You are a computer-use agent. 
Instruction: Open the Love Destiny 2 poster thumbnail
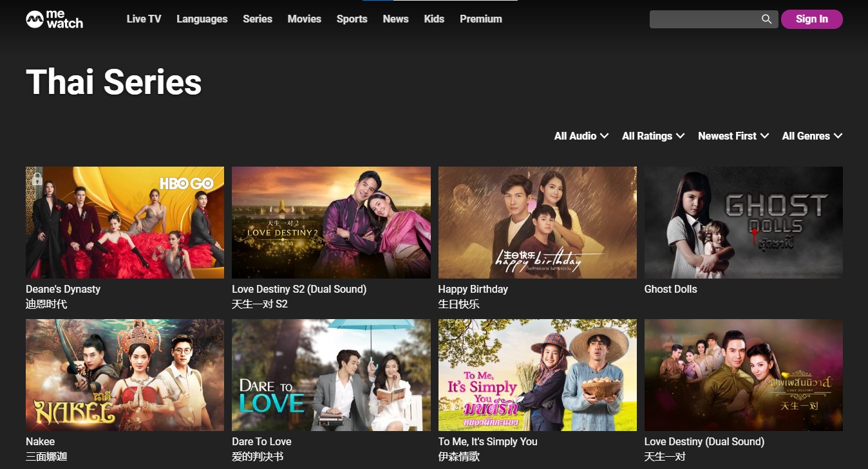pyautogui.click(x=331, y=223)
